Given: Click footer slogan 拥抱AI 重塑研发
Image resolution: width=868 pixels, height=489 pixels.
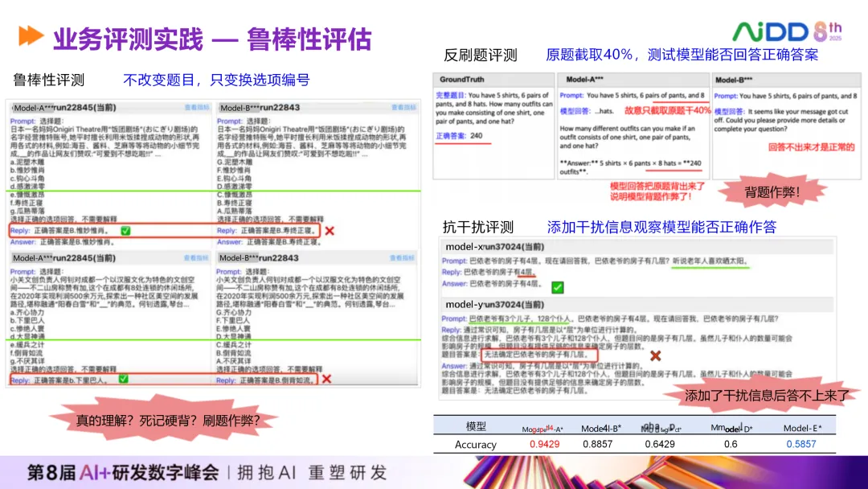Looking at the screenshot, I should (x=312, y=472).
